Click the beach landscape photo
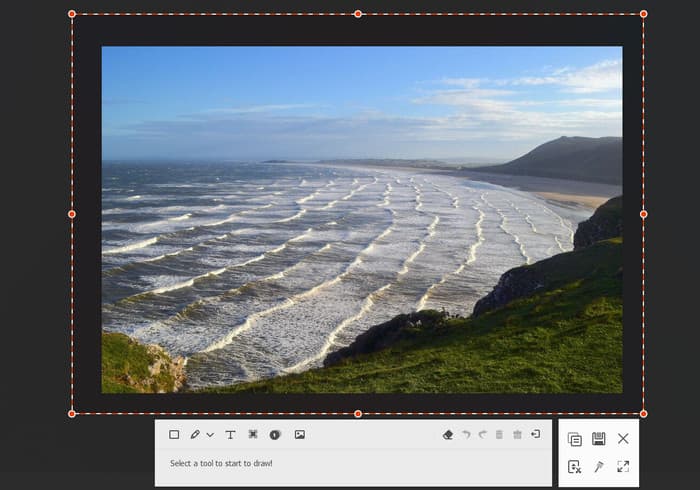700x490 pixels. [362, 220]
